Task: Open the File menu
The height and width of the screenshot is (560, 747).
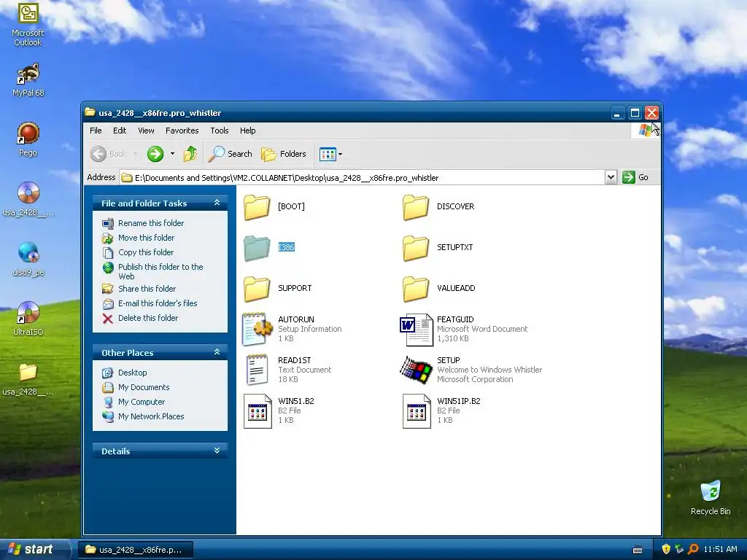Action: click(96, 131)
